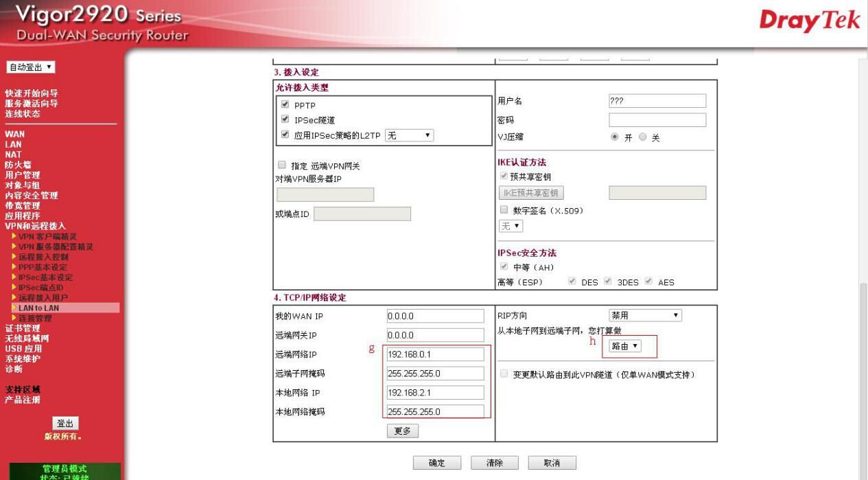Open the 系统维护 menu
868x480 pixels.
[x=23, y=359]
